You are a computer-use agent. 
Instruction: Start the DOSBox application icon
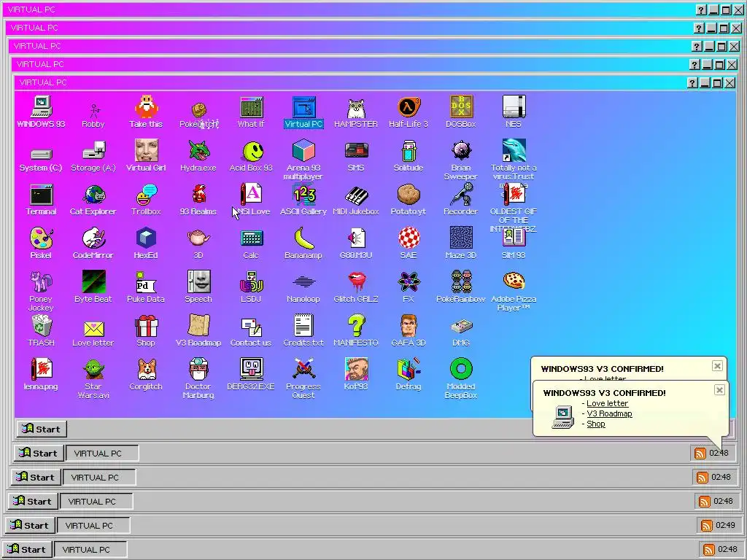coord(461,112)
